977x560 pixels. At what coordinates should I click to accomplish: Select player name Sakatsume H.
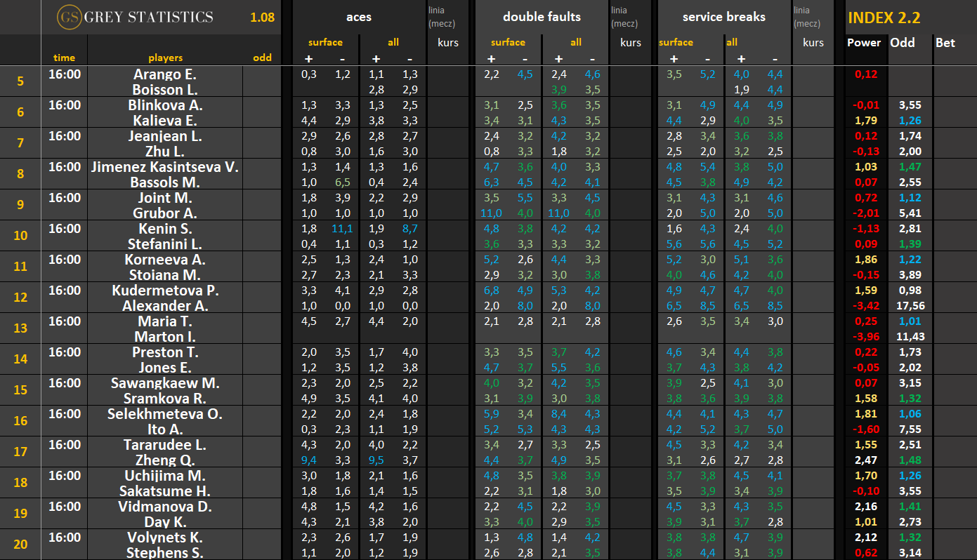165,491
